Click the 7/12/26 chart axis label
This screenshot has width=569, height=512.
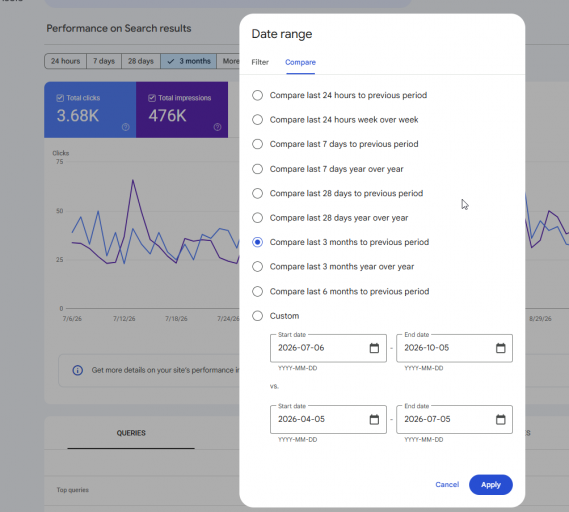124,319
